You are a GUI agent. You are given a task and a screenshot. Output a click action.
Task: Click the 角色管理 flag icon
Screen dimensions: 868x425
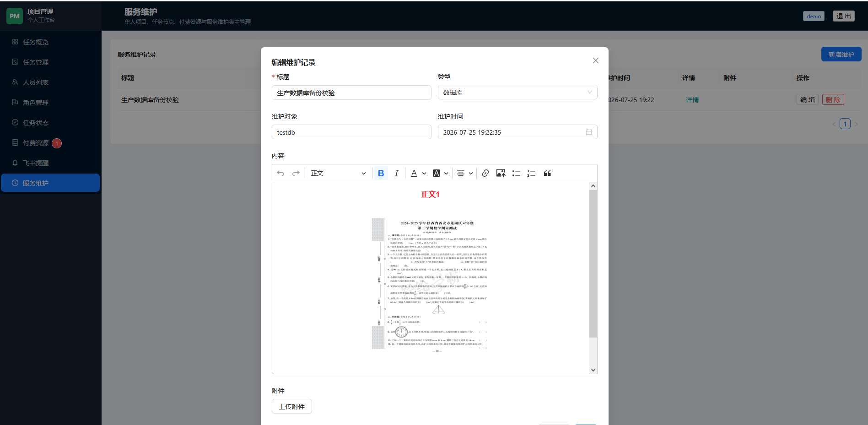(15, 102)
